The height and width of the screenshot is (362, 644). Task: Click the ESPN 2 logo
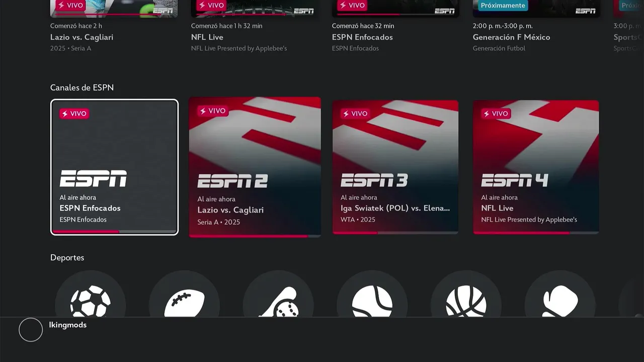[232, 180]
